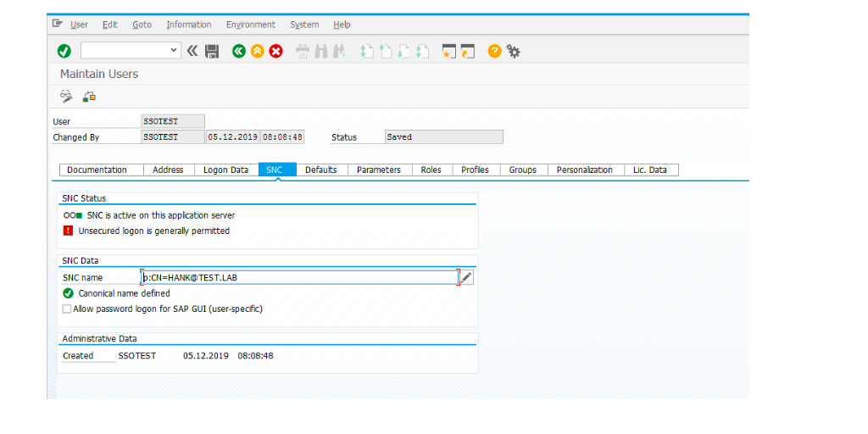Open the menu icon left of the User menu
This screenshot has height=434, width=868.
(x=57, y=24)
